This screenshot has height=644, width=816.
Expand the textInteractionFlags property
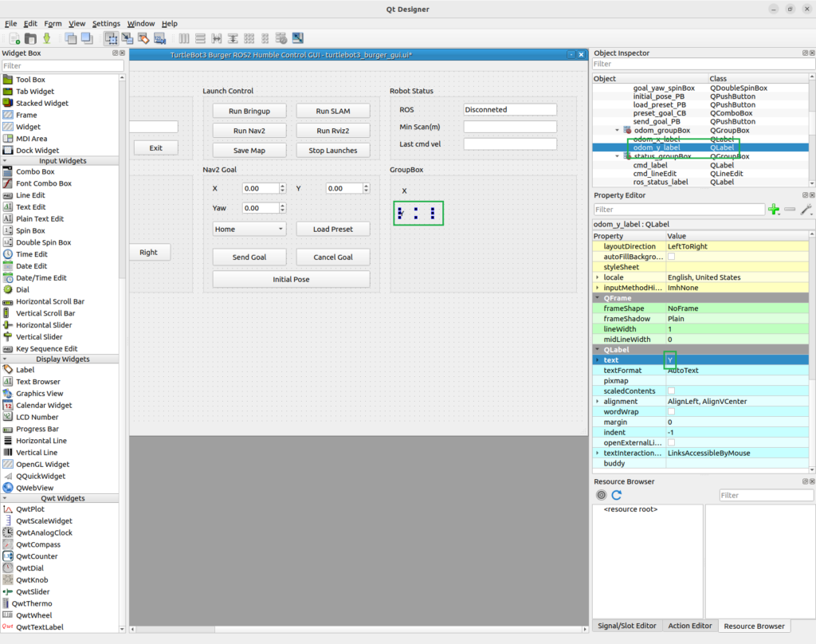tap(598, 453)
